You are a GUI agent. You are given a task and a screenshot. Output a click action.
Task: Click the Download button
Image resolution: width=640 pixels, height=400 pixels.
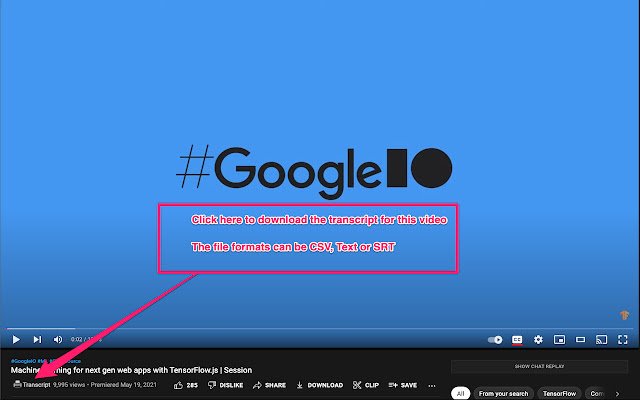(320, 385)
